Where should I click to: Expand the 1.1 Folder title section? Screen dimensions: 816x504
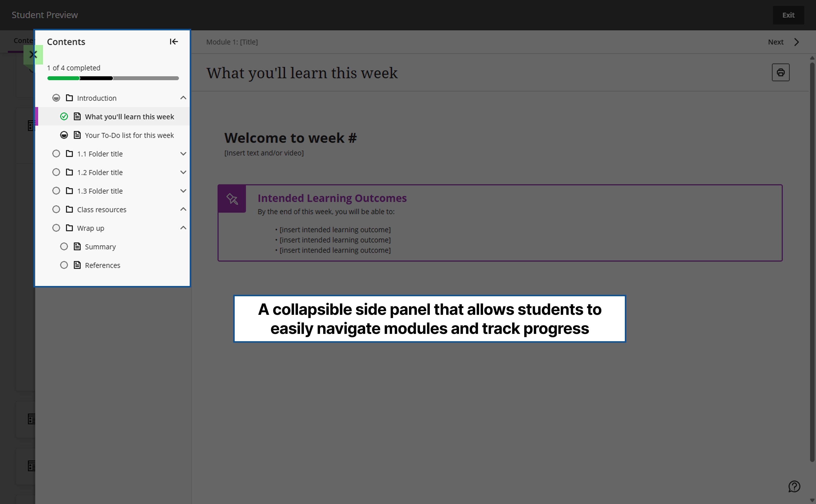pyautogui.click(x=183, y=154)
